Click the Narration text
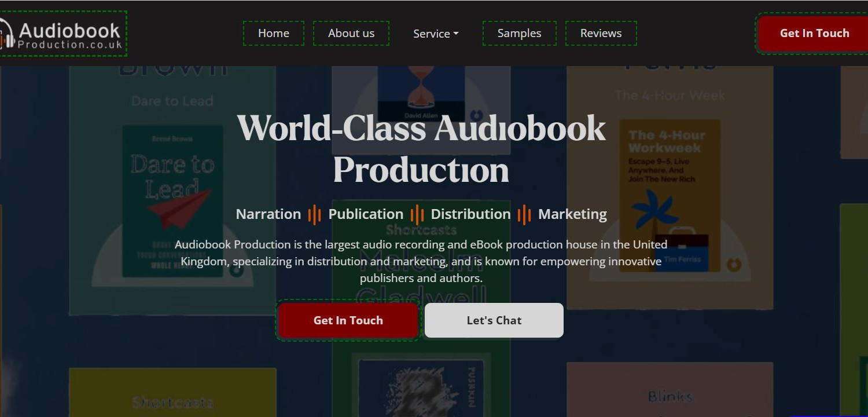 (x=269, y=214)
